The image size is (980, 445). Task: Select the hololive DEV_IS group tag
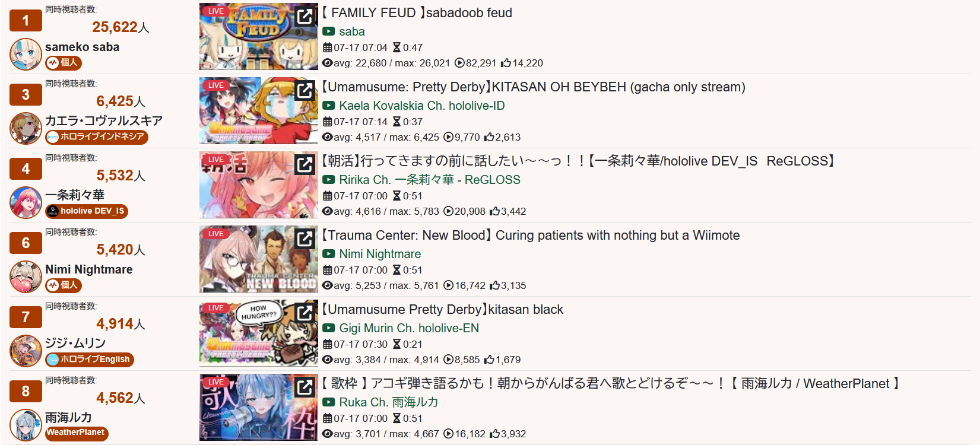87,211
